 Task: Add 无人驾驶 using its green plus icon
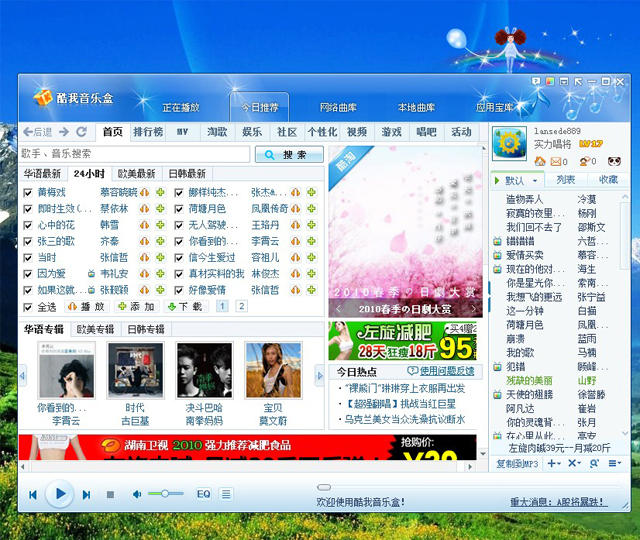click(x=311, y=224)
